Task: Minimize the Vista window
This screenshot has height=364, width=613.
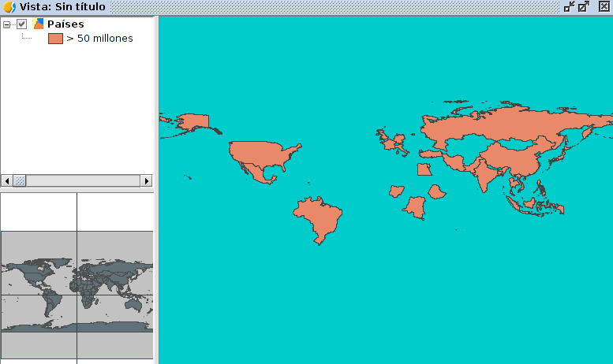Action: (569, 6)
